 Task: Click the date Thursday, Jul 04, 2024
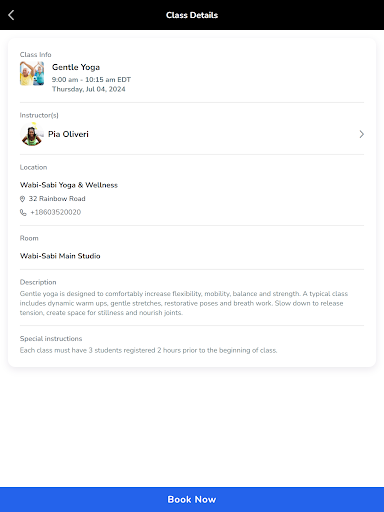[89, 89]
